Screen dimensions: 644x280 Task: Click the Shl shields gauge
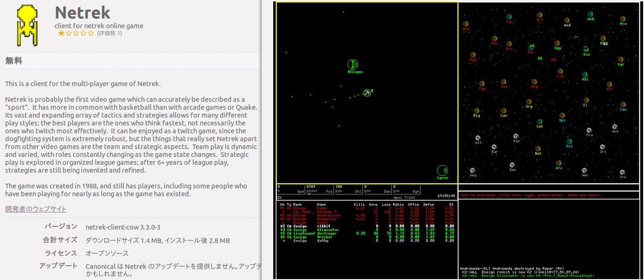pyautogui.click(x=349, y=189)
